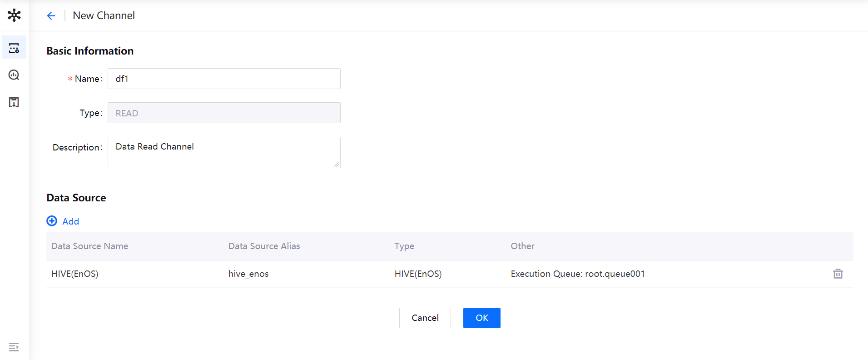Select the hive_enos alias cell
Image resolution: width=868 pixels, height=360 pixels.
point(248,274)
